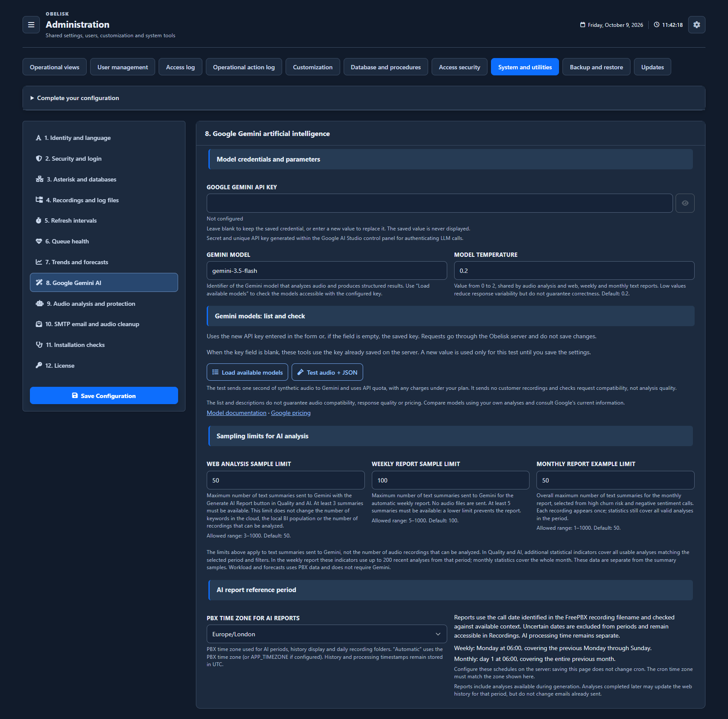Open 6. Queue health section
This screenshot has height=719, width=728.
pos(104,241)
